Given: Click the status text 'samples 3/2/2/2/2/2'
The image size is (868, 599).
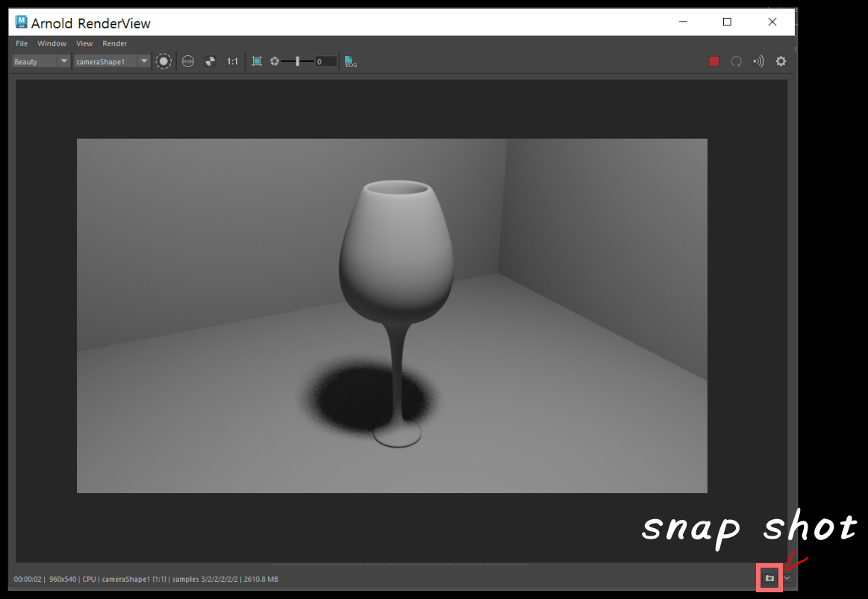Looking at the screenshot, I should (204, 579).
